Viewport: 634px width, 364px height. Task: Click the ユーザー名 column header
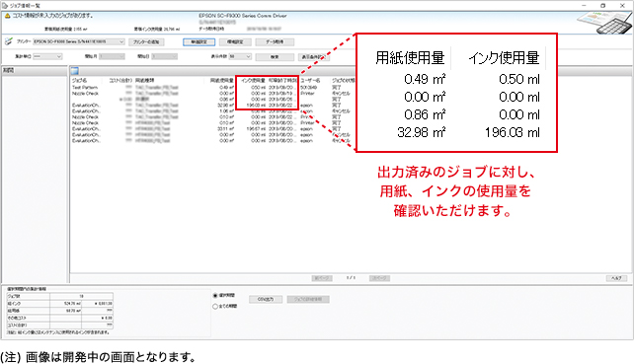tap(310, 80)
